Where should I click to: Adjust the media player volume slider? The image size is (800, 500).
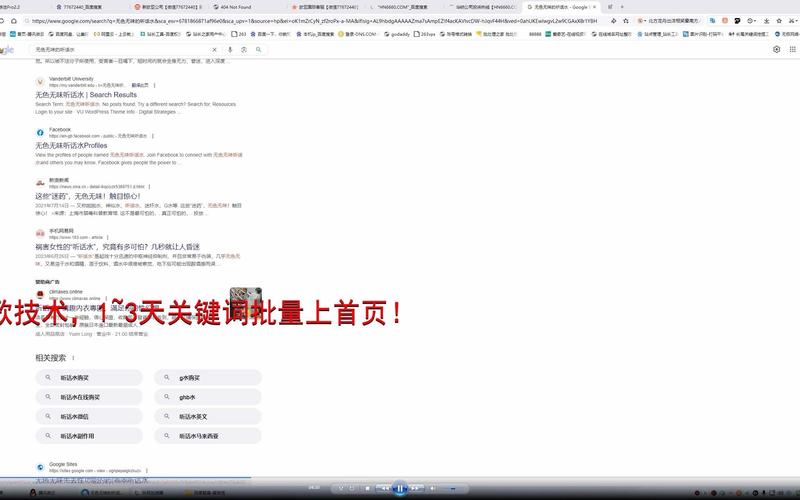452,489
